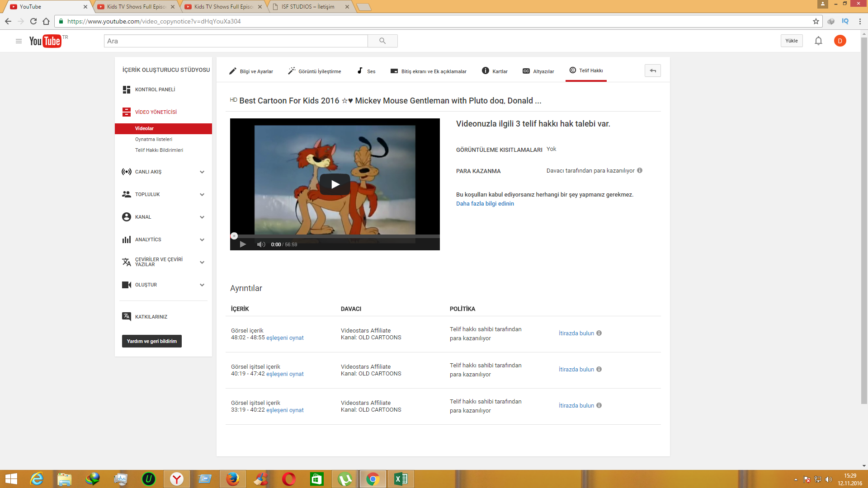Click info icon next to first İtirazda bulun
868x488 pixels.
(599, 333)
